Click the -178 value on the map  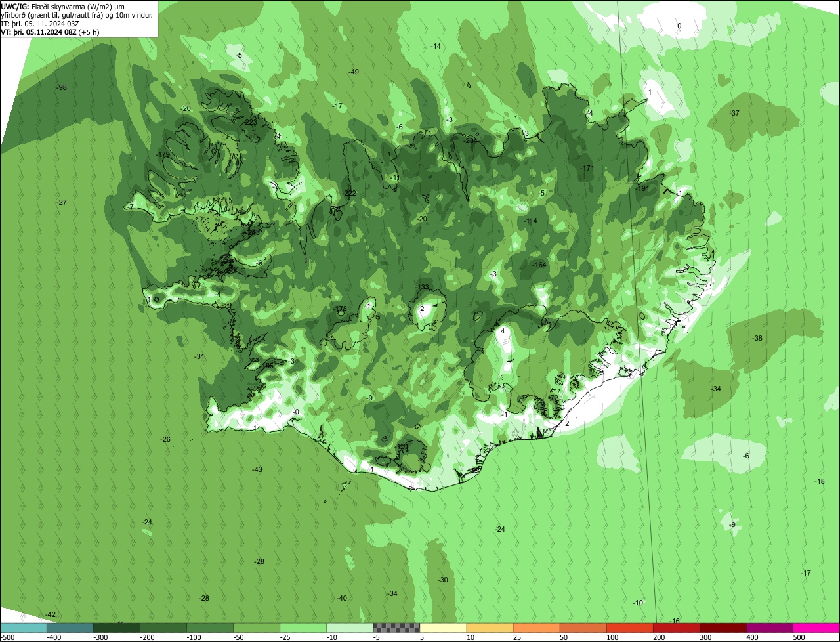[340, 309]
